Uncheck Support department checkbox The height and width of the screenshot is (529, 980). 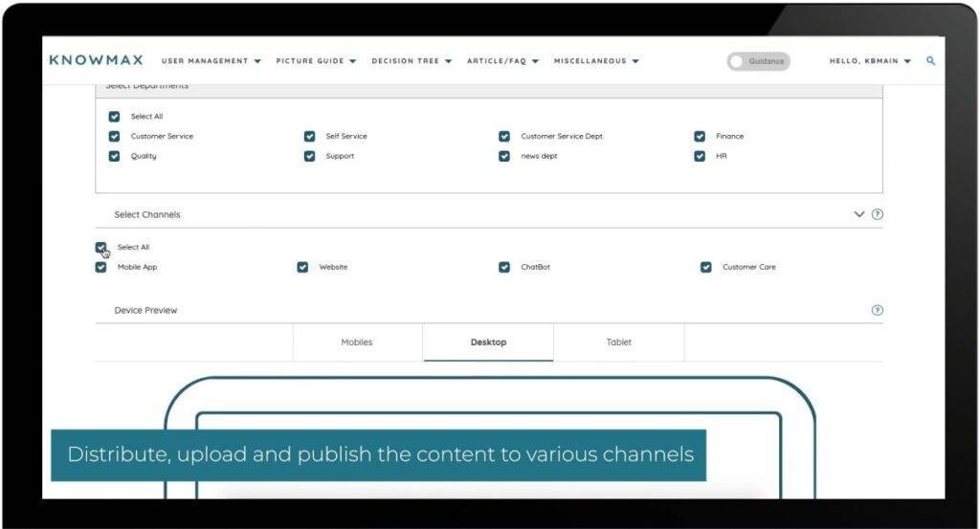[x=309, y=156]
